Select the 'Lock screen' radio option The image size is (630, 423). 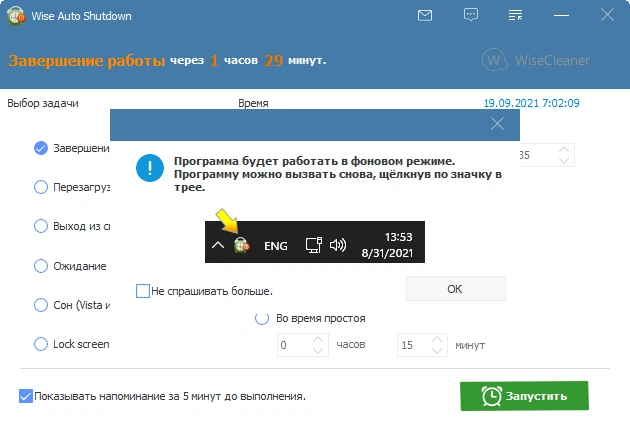pyautogui.click(x=41, y=344)
